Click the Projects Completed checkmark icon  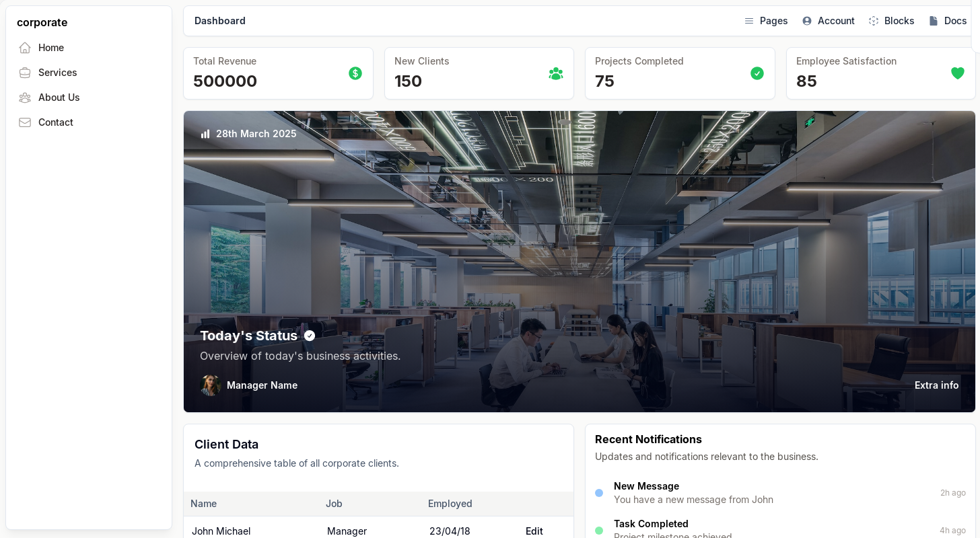coord(757,73)
